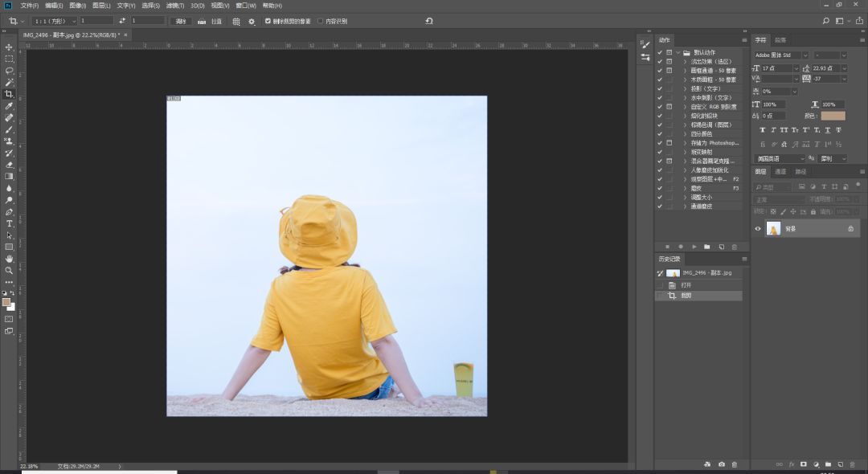Enable the 内容识别 checkbox
868x474 pixels.
coord(321,21)
